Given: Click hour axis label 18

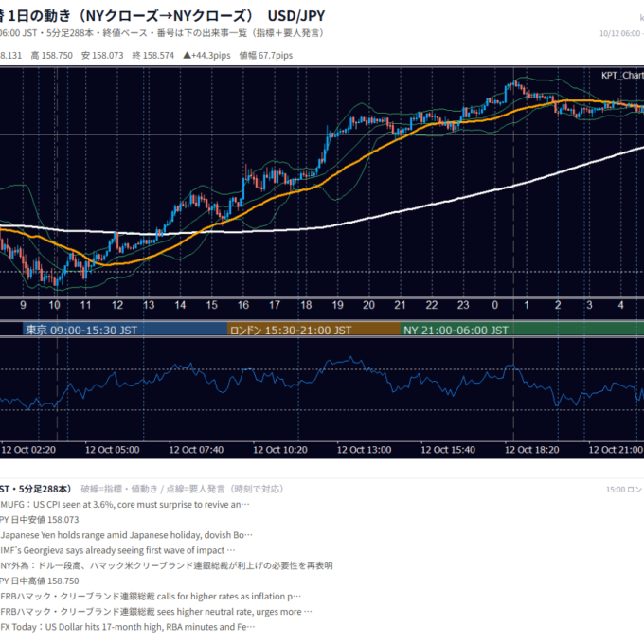Looking at the screenshot, I should 306,305.
